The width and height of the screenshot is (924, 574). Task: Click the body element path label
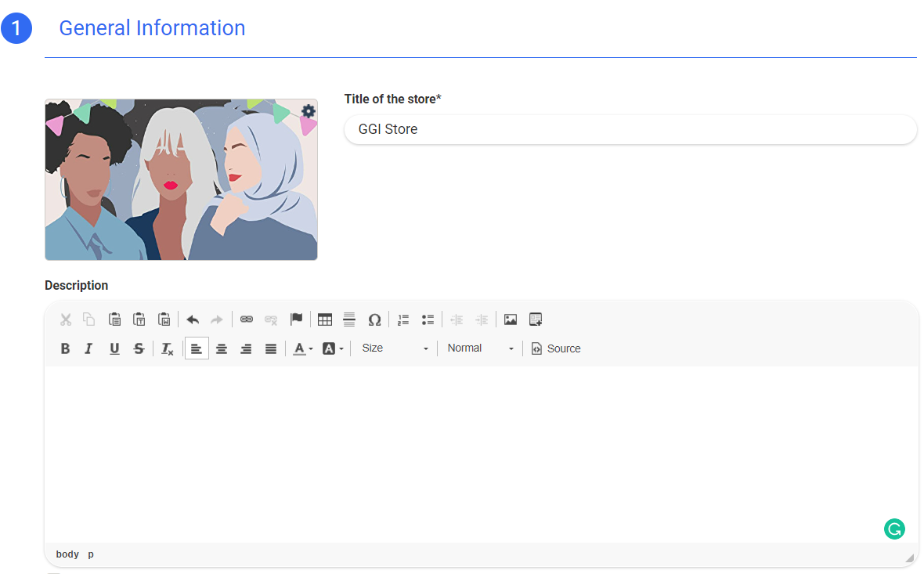[67, 554]
